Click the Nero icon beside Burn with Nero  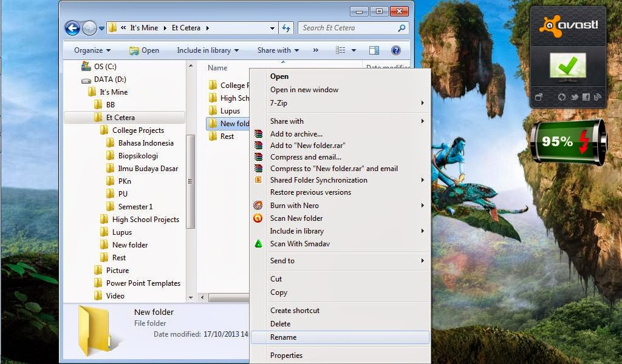(x=258, y=205)
